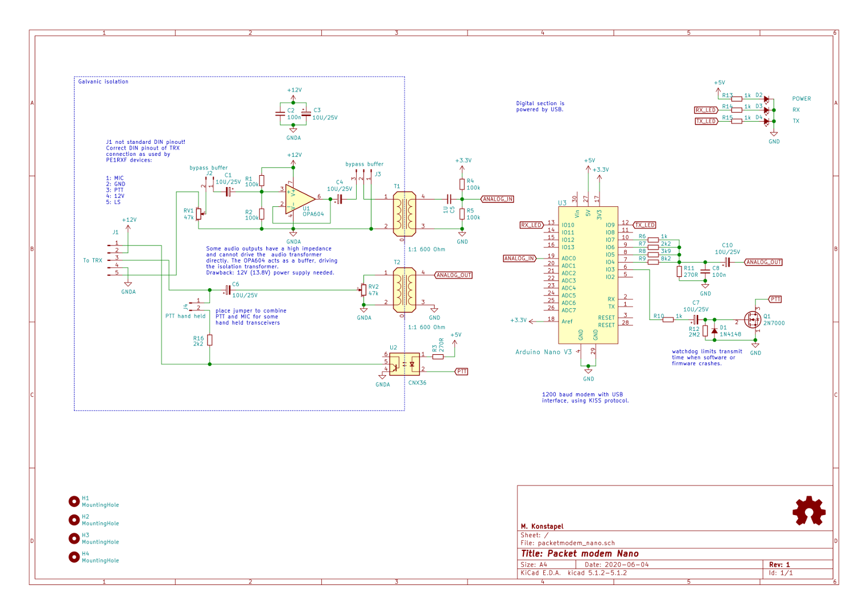
Task: Click the R1 100k resistor symbol
Action: coord(262,181)
